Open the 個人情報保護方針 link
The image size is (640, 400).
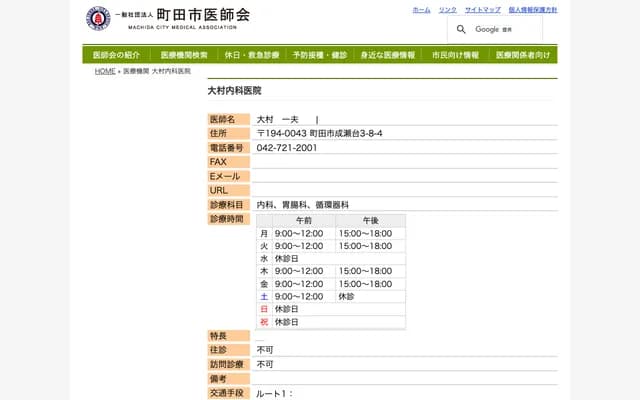point(532,9)
